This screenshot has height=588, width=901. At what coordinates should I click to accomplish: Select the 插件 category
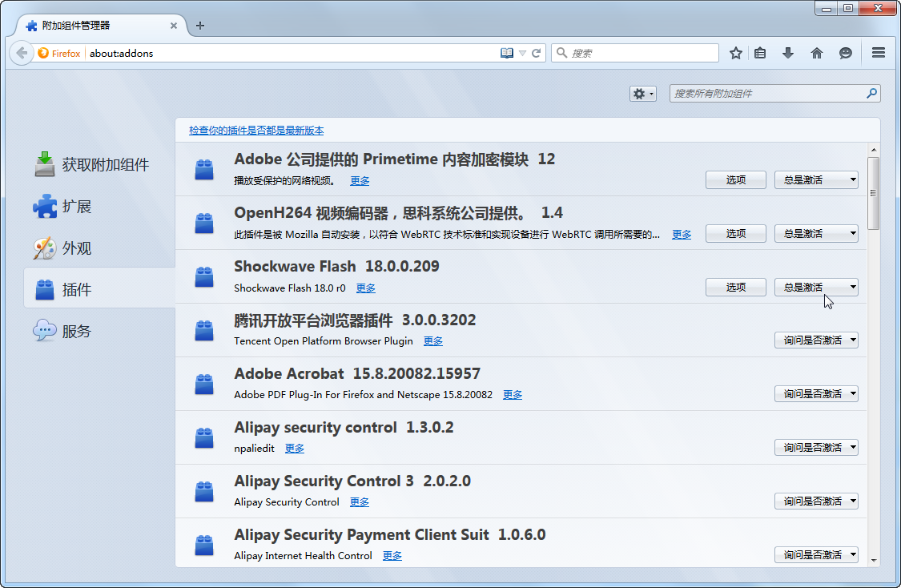coord(99,289)
